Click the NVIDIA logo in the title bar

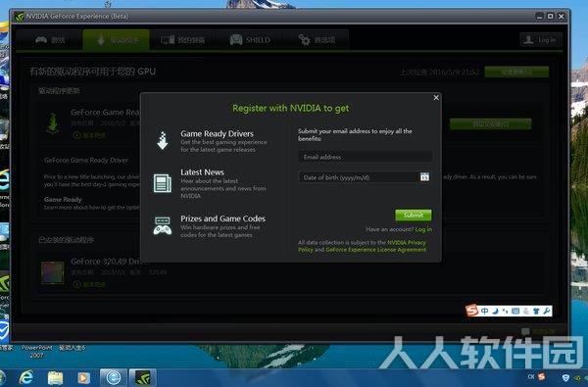coord(20,17)
